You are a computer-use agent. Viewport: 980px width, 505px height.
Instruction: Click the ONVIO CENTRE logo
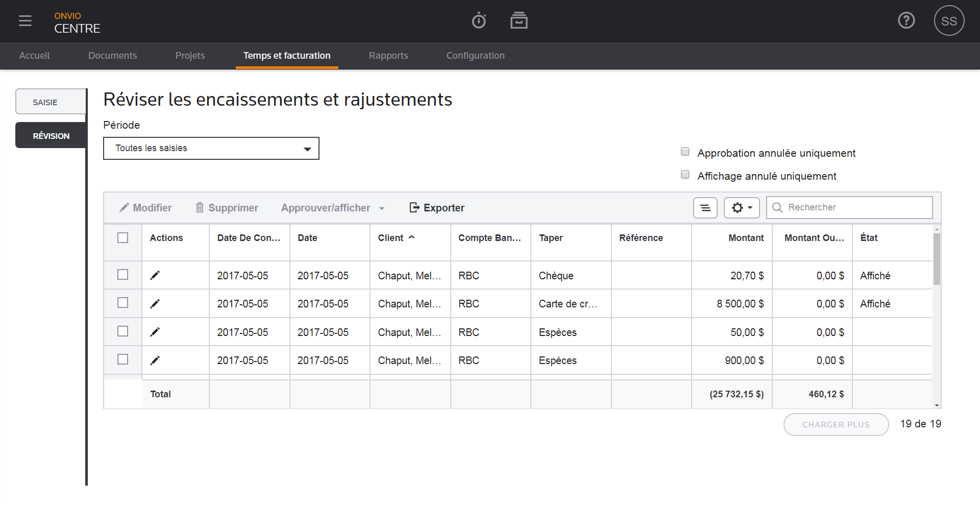[77, 23]
